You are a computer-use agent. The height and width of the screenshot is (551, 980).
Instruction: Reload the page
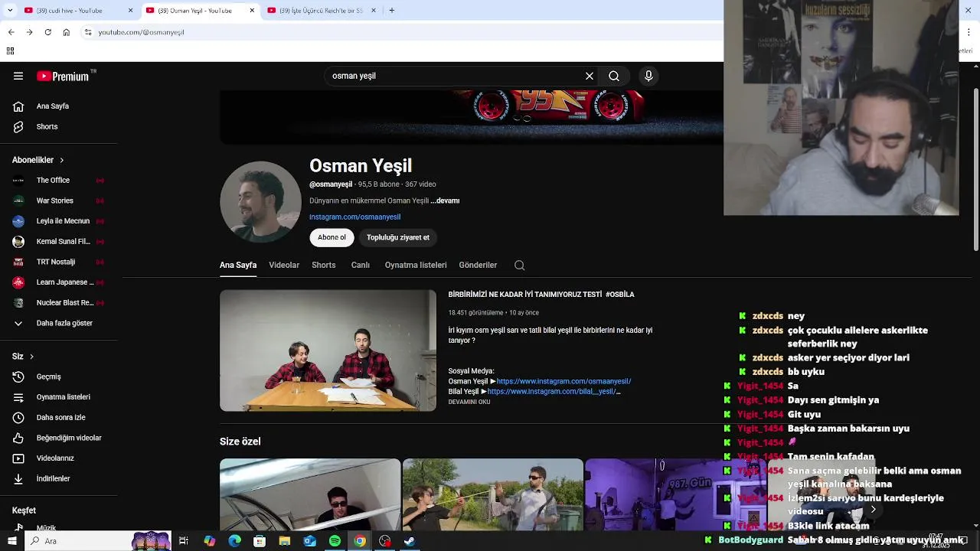[x=47, y=32]
